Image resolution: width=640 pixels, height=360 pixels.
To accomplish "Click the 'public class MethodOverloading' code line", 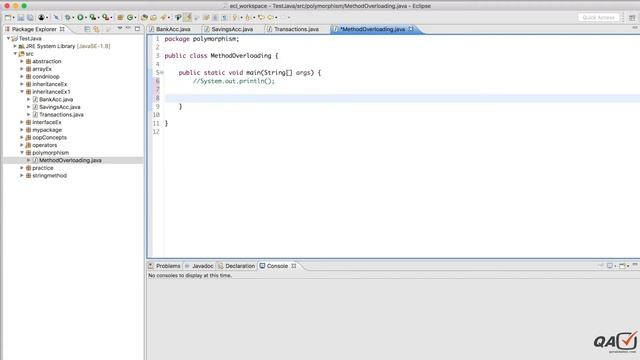I will (221, 56).
